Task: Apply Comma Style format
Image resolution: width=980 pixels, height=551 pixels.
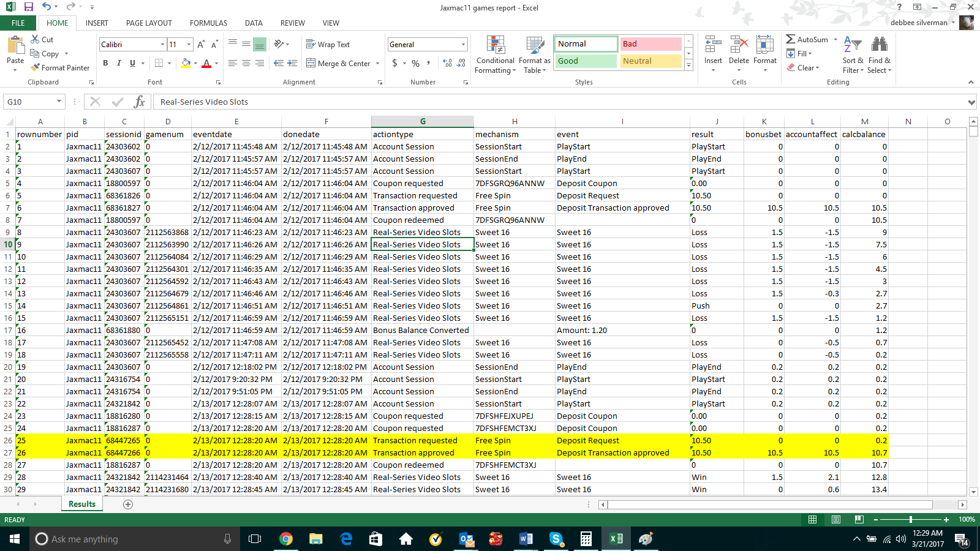Action: tap(429, 63)
